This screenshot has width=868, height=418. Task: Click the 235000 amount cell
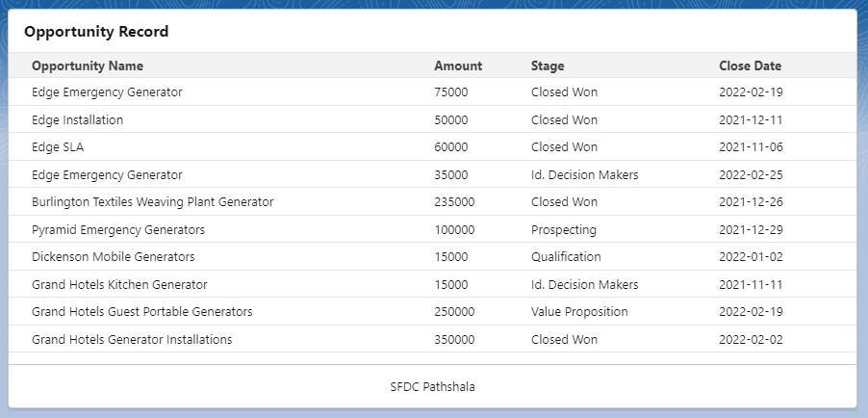454,202
